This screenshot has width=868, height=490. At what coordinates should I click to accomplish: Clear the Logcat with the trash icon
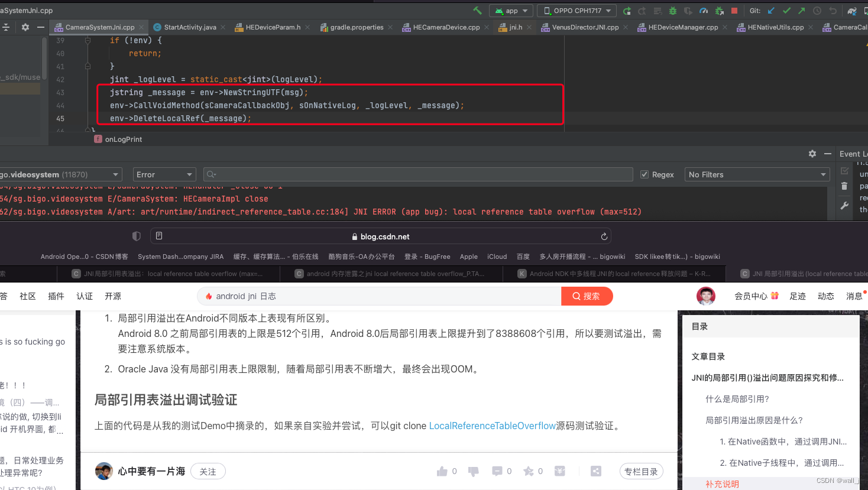pos(844,186)
